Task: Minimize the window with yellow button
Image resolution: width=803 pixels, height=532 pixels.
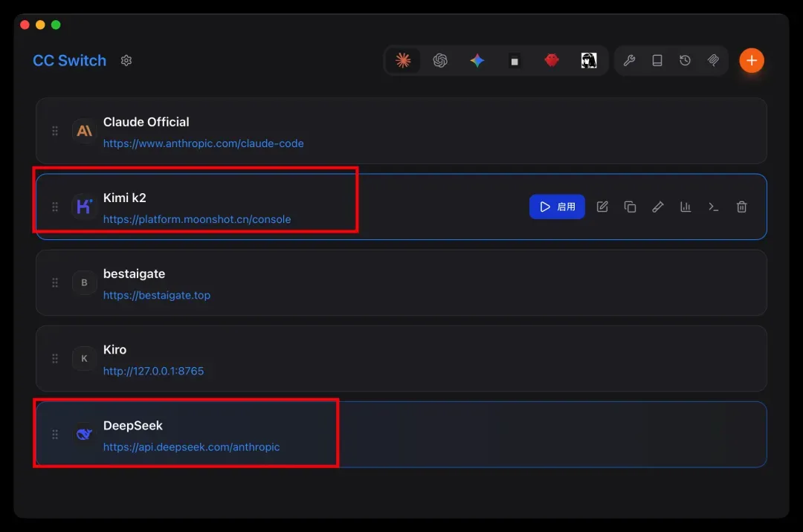Action: point(40,25)
